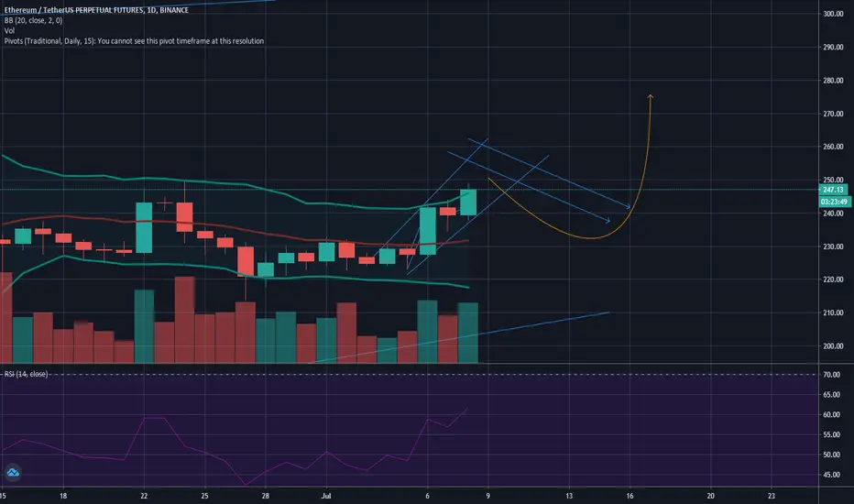Click the RSI 60.00 scale label

(x=831, y=414)
